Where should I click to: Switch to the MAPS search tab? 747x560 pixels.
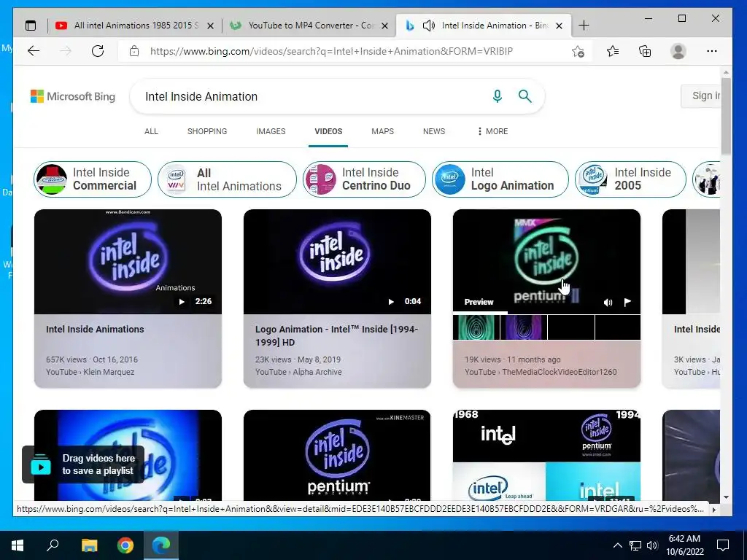(x=382, y=131)
